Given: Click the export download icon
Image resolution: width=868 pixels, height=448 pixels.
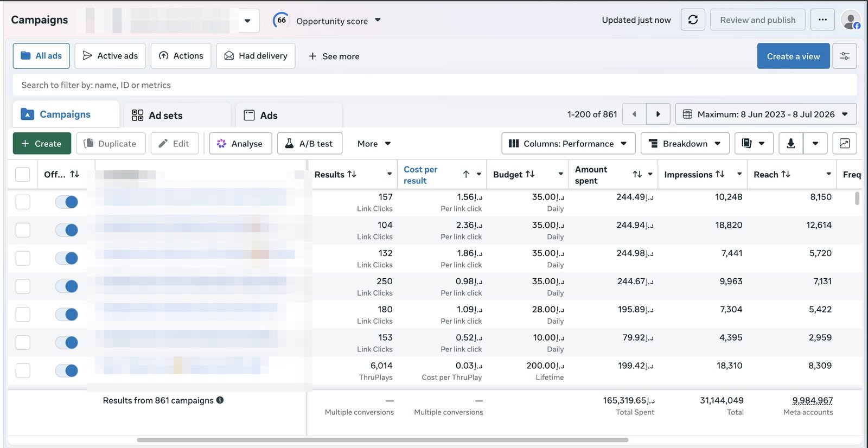Looking at the screenshot, I should pos(791,143).
